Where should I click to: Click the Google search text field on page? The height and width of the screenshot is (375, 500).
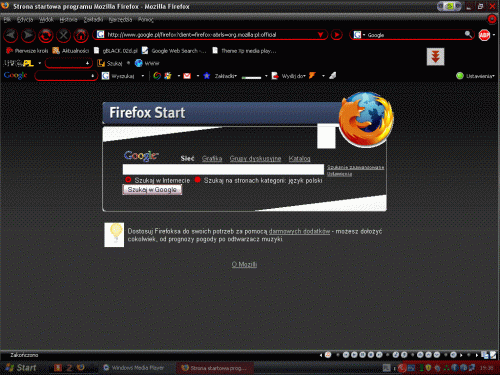coord(223,169)
